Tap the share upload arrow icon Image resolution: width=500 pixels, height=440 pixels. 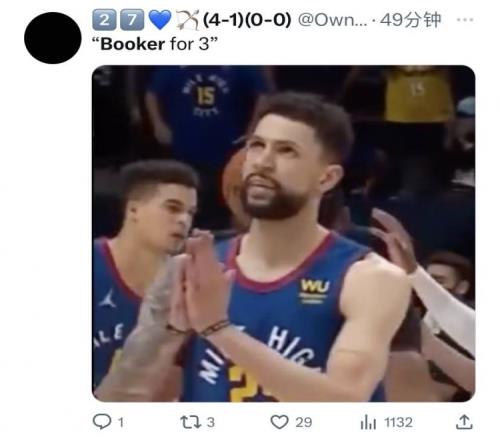[464, 422]
